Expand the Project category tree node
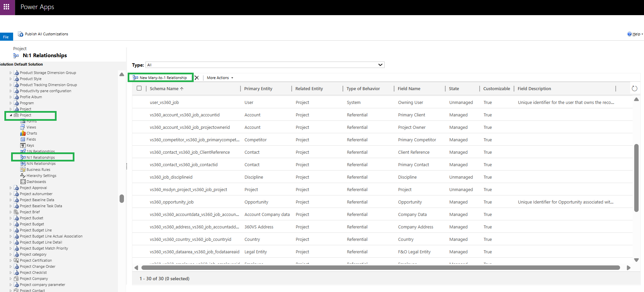The image size is (644, 292). point(11,254)
